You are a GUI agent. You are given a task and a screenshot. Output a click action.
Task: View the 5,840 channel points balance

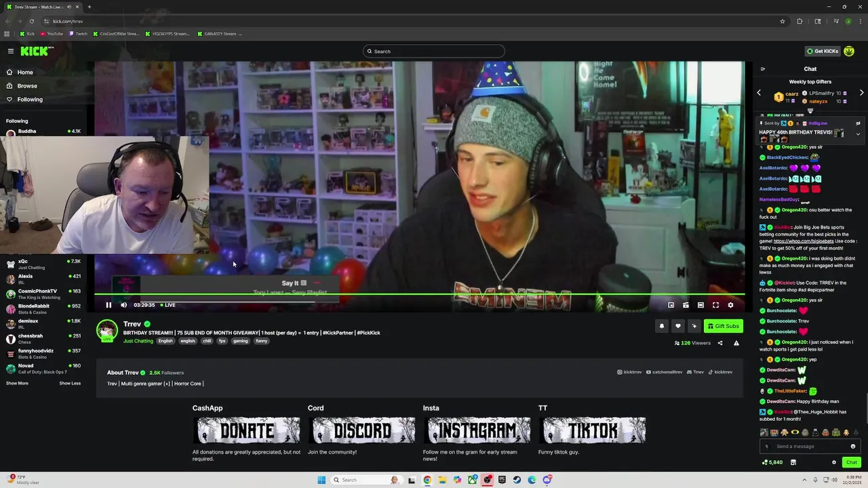772,462
